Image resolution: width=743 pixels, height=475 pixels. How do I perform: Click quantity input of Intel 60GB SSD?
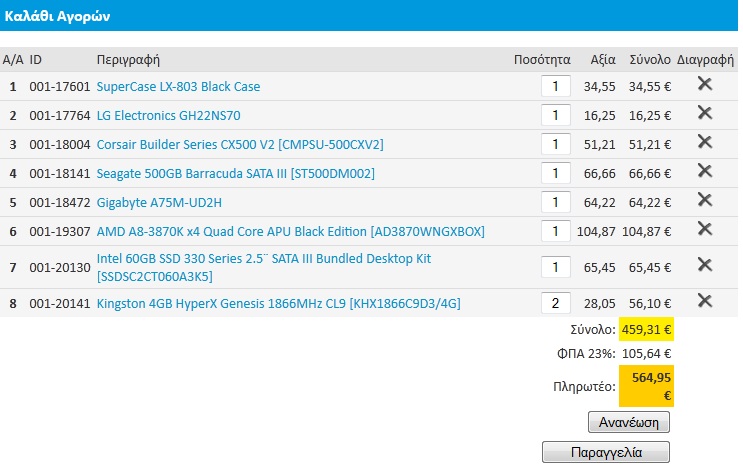coord(555,267)
